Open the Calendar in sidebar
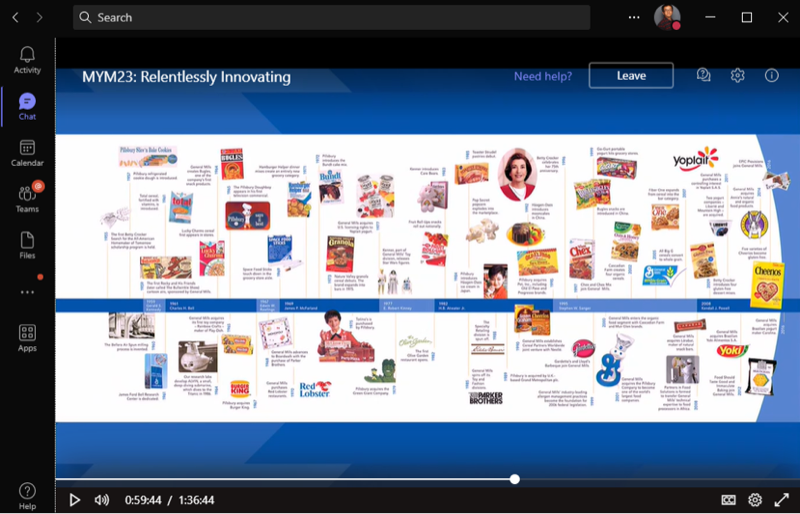This screenshot has width=800, height=514. click(x=27, y=151)
